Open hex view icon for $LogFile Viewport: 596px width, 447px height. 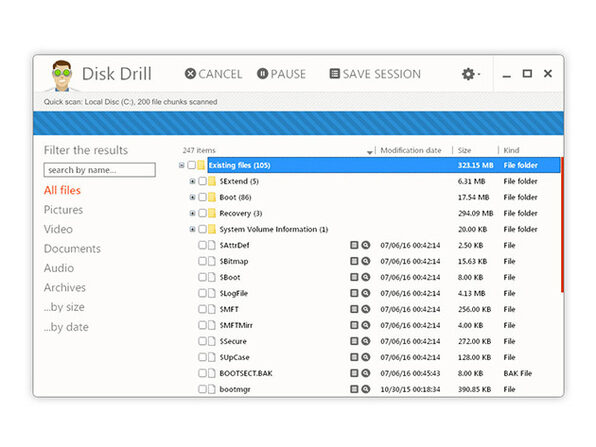tap(354, 293)
